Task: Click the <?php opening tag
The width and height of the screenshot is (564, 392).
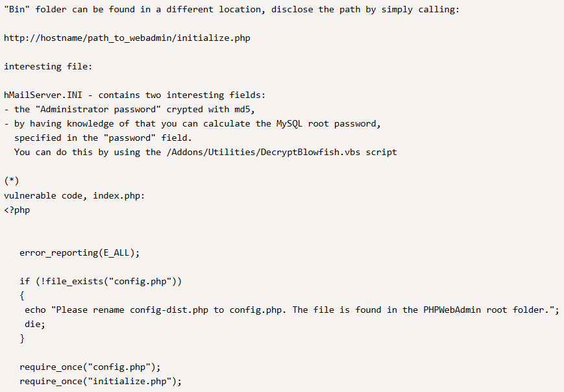Action: point(17,210)
